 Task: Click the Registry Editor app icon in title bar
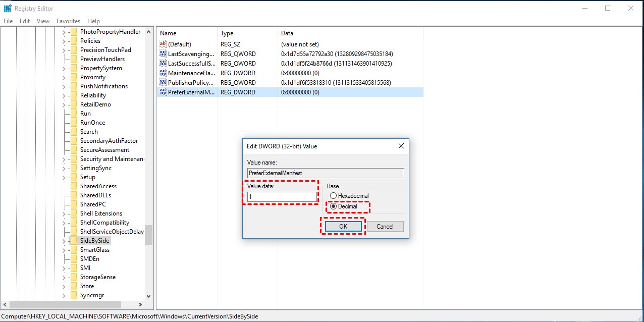(8, 8)
